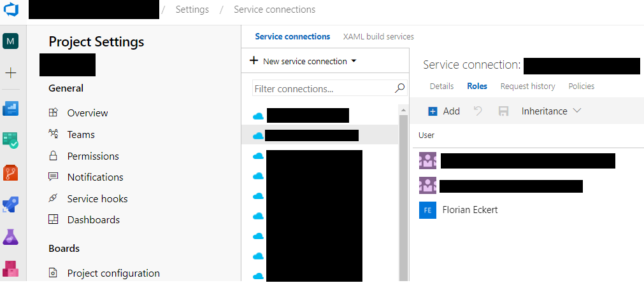Open the Artifacts icon in sidebar
644x290 pixels.
pos(11,268)
